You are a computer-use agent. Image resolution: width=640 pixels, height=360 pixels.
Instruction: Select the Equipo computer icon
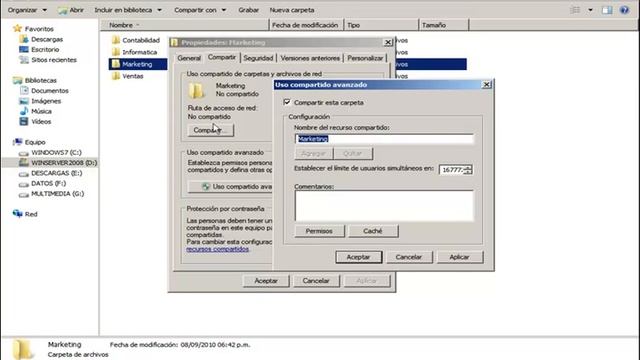click(x=17, y=142)
